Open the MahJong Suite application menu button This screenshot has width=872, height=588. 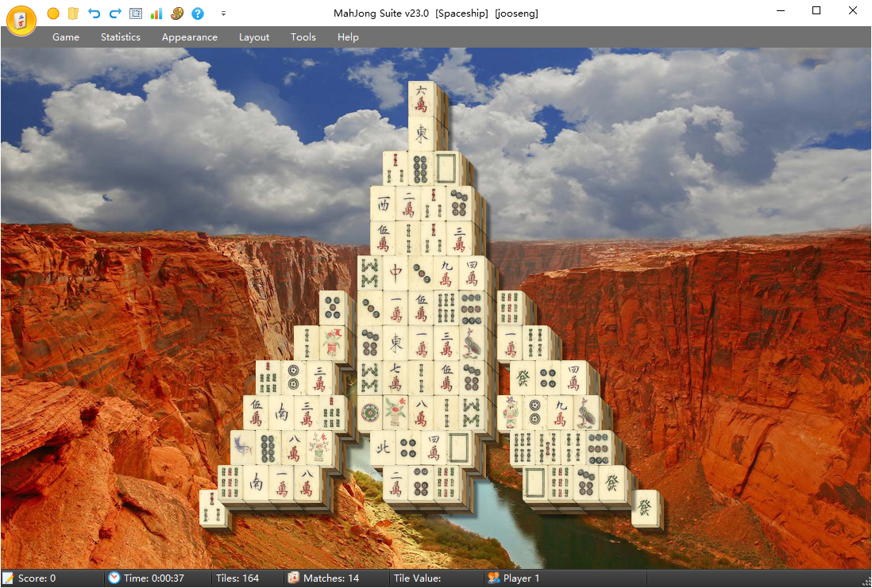coord(21,20)
